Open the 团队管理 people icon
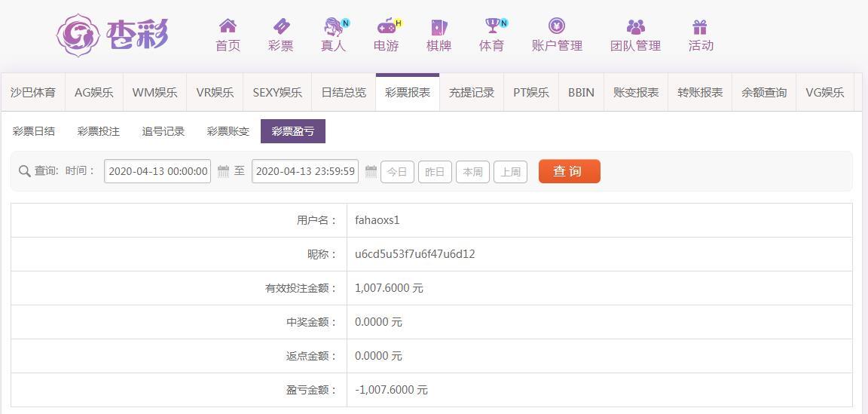 pos(635,26)
